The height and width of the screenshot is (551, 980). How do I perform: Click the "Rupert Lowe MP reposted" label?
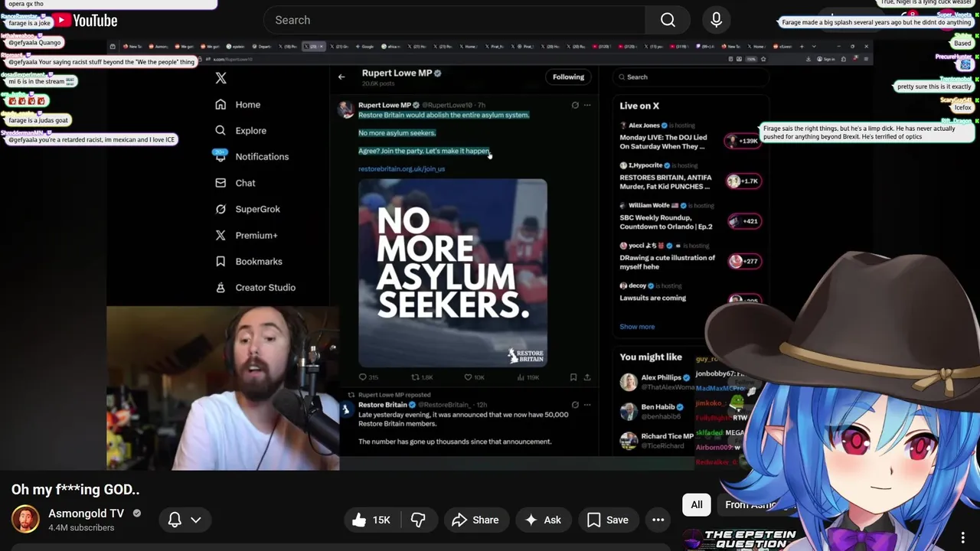[394, 395]
